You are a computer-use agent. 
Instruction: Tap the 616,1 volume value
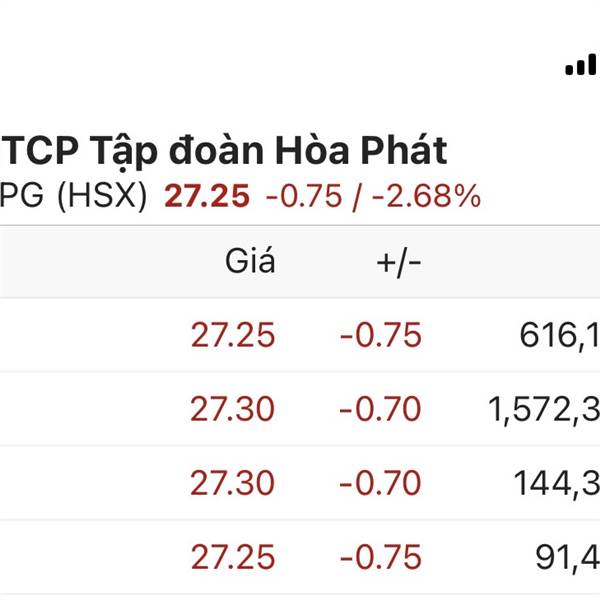click(559, 336)
